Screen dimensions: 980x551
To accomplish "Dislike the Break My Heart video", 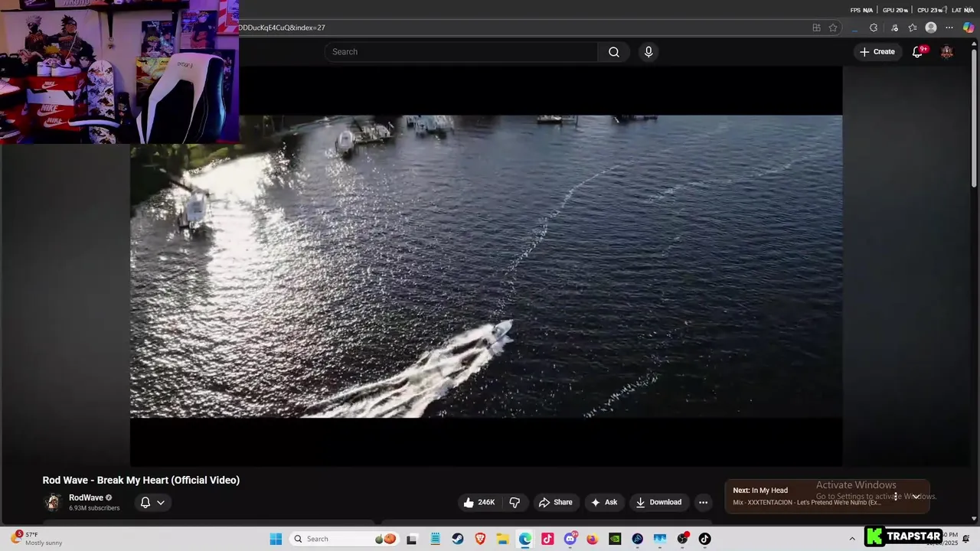I will [x=514, y=502].
